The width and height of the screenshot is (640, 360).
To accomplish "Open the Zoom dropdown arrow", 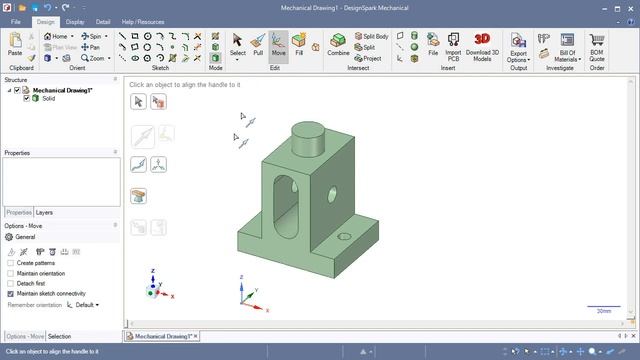I will coord(109,58).
